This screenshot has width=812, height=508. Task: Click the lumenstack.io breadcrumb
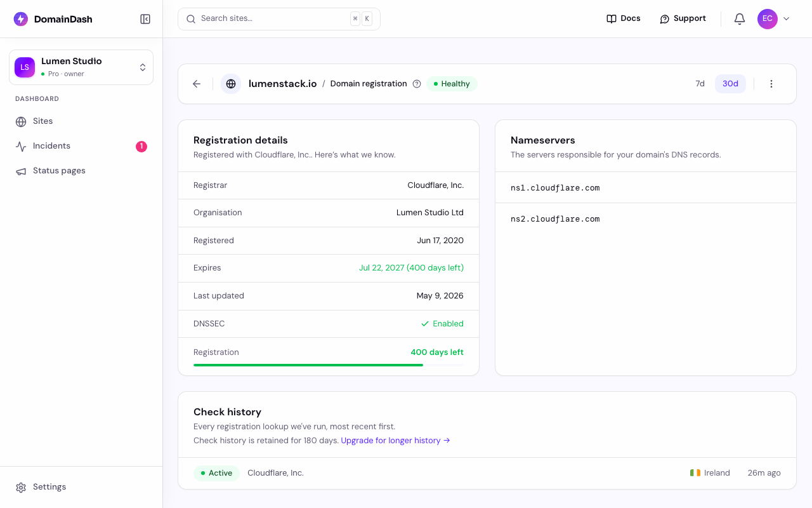[283, 84]
